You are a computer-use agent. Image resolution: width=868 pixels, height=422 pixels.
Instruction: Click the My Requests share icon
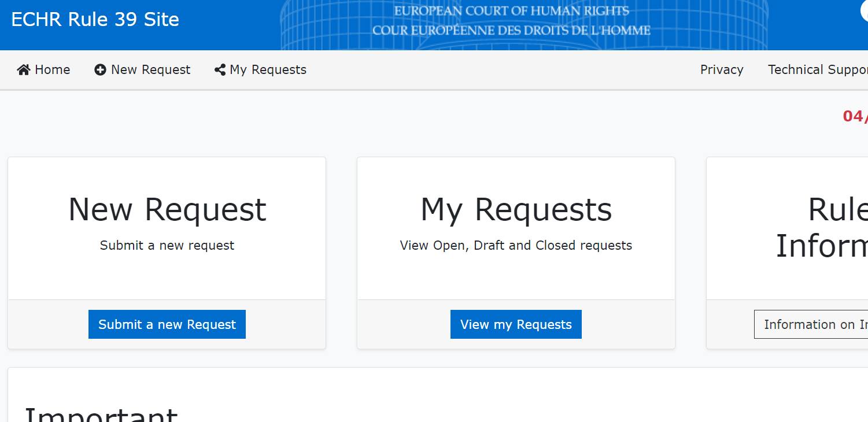click(220, 70)
